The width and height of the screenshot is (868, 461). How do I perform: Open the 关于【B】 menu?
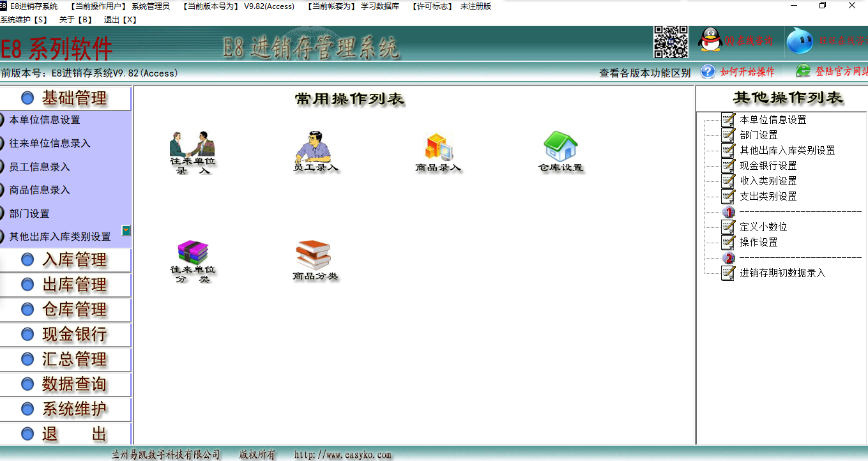coord(76,20)
